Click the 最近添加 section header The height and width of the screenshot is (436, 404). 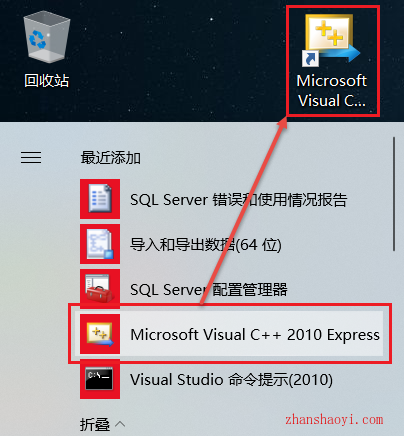click(x=110, y=157)
